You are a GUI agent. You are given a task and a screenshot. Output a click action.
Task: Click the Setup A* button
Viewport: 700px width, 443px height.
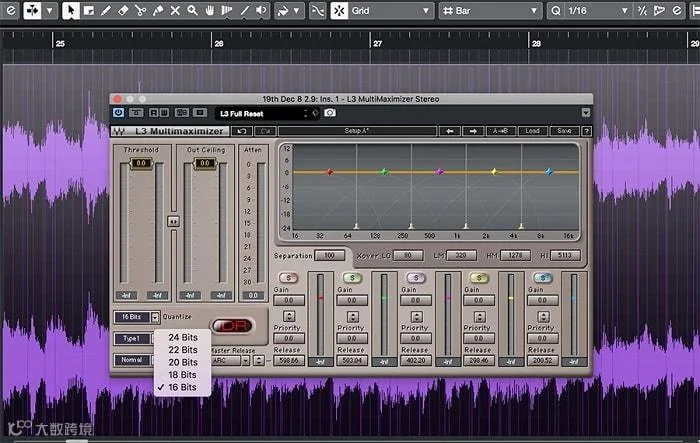click(x=357, y=131)
